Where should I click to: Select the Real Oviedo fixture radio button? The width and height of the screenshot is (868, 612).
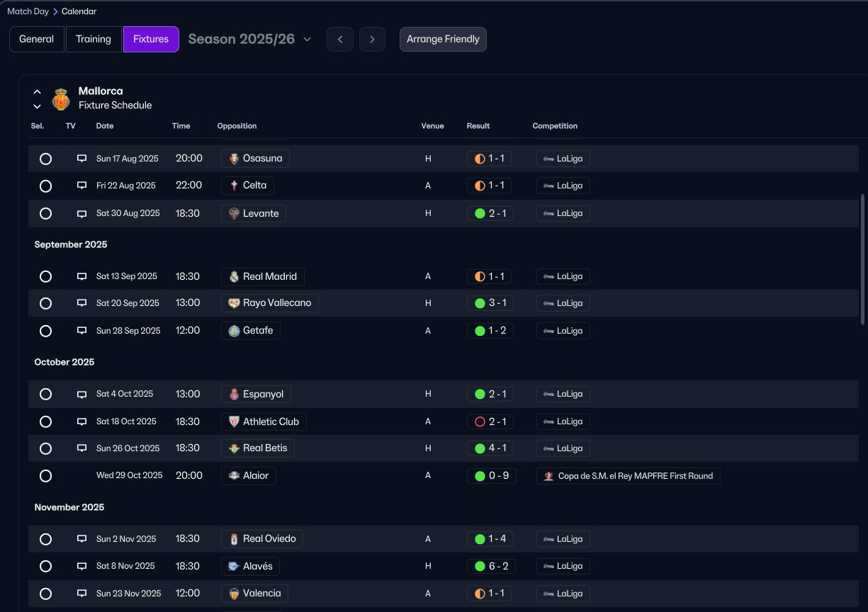pos(45,539)
